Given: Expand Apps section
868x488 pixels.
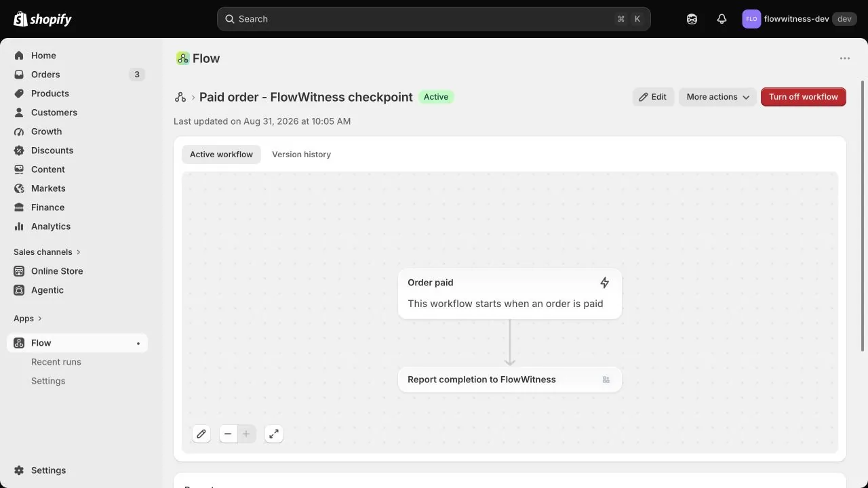Looking at the screenshot, I should click(x=28, y=319).
